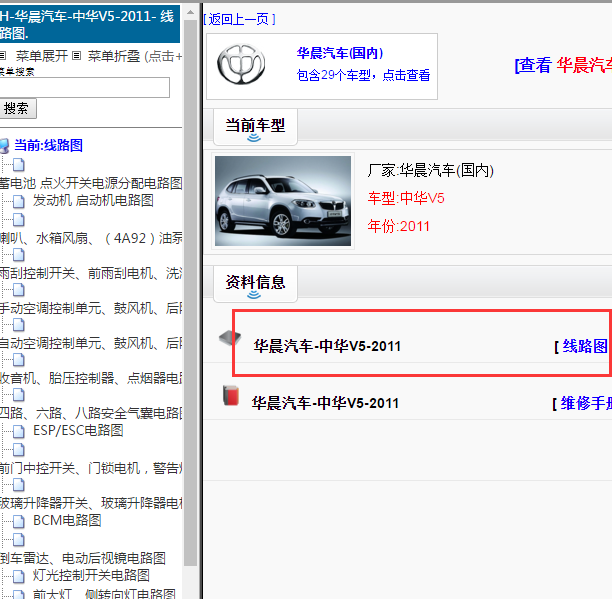Open 包含29个车型,点击查看 link

[x=363, y=75]
